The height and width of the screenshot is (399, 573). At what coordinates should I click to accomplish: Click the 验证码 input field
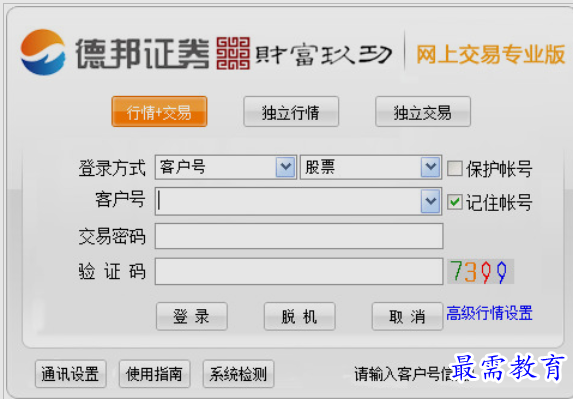[299, 271]
